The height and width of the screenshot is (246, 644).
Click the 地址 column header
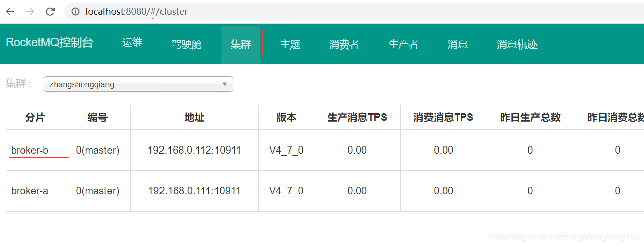tap(194, 117)
